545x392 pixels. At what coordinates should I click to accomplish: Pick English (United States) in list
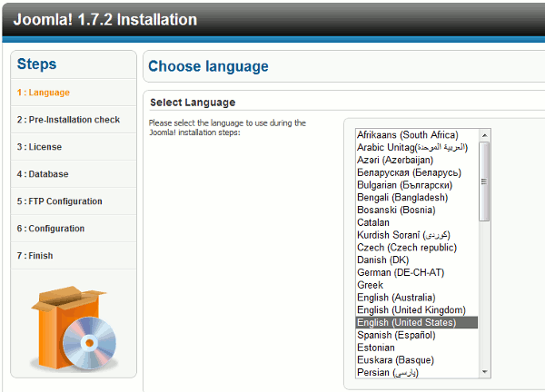[x=406, y=323]
